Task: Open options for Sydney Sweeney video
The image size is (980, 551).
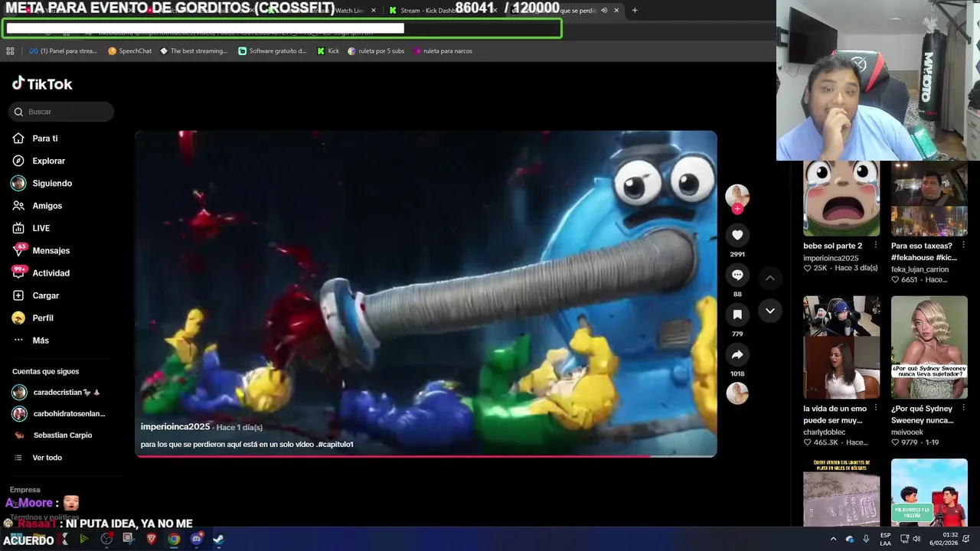Action: tap(963, 409)
